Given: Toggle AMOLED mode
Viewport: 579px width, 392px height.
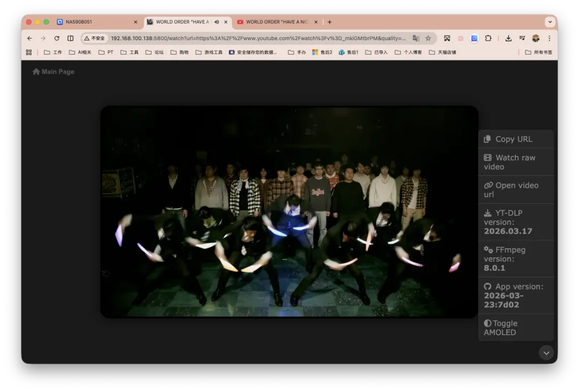Looking at the screenshot, I should [x=516, y=328].
